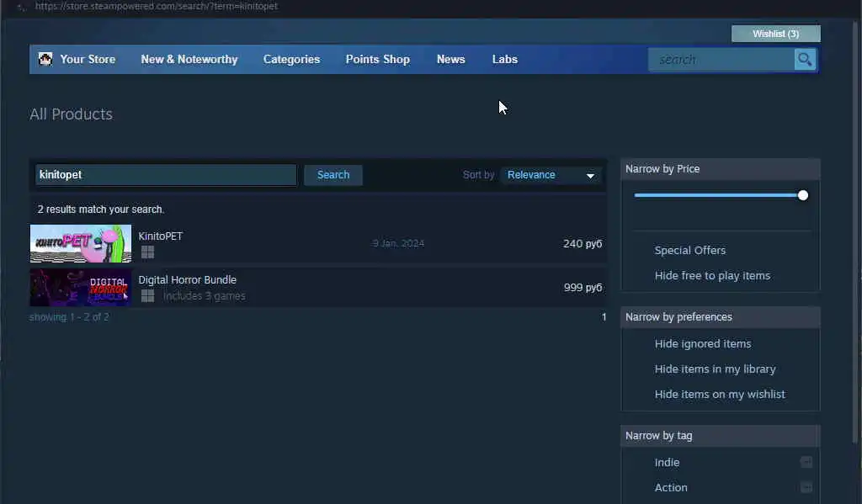
Task: Click the Includes 3 games label
Action: (204, 296)
